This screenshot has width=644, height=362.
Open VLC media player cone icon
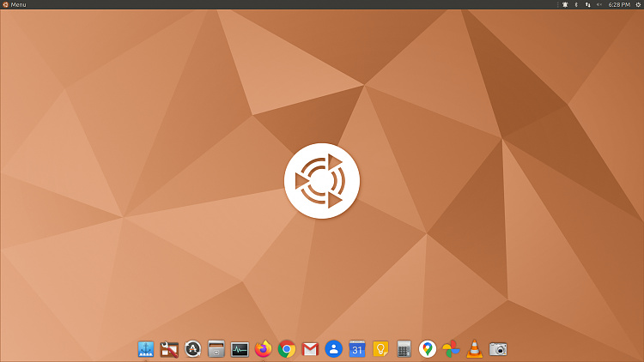pyautogui.click(x=474, y=349)
